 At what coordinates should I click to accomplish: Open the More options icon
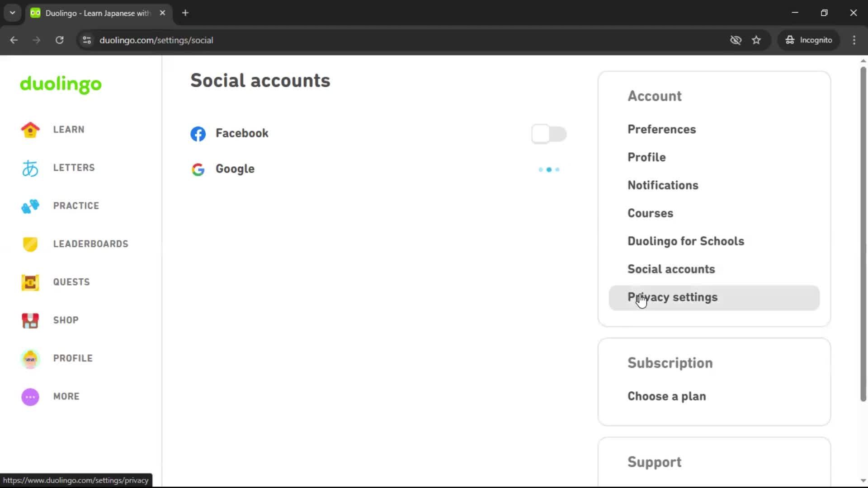coord(30,397)
